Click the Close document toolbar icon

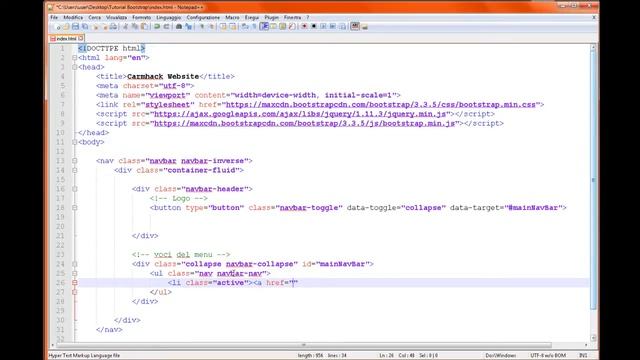[96, 27]
